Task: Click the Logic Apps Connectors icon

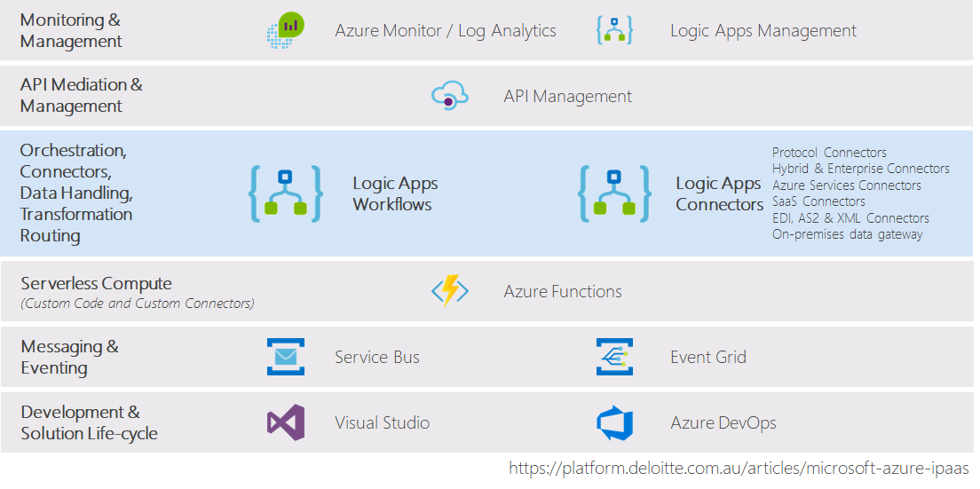Action: (614, 193)
